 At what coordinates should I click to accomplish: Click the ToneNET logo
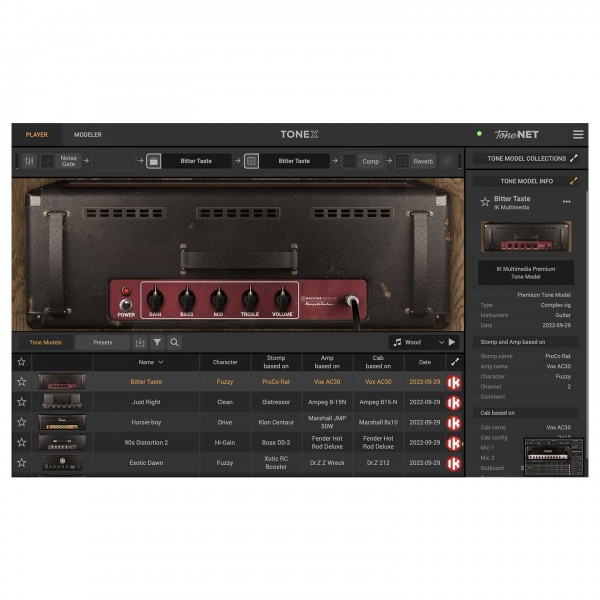[x=516, y=135]
